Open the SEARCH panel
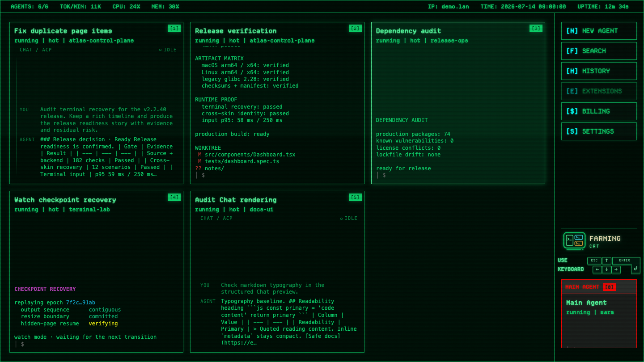The width and height of the screenshot is (644, 362). (x=599, y=51)
